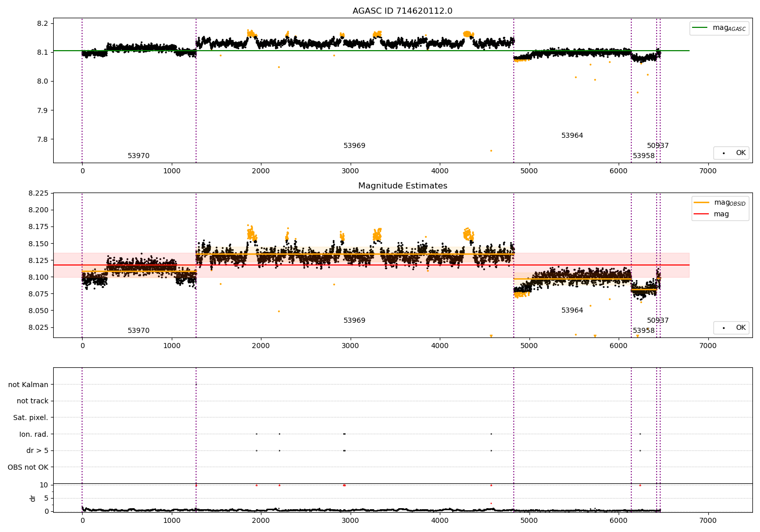Click the 7.8 y-axis tick label

43,139
